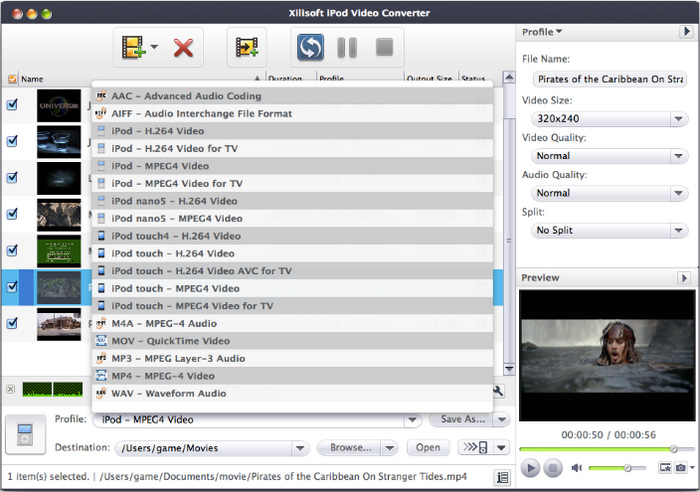Open the Add File dropdown arrow

[x=154, y=46]
